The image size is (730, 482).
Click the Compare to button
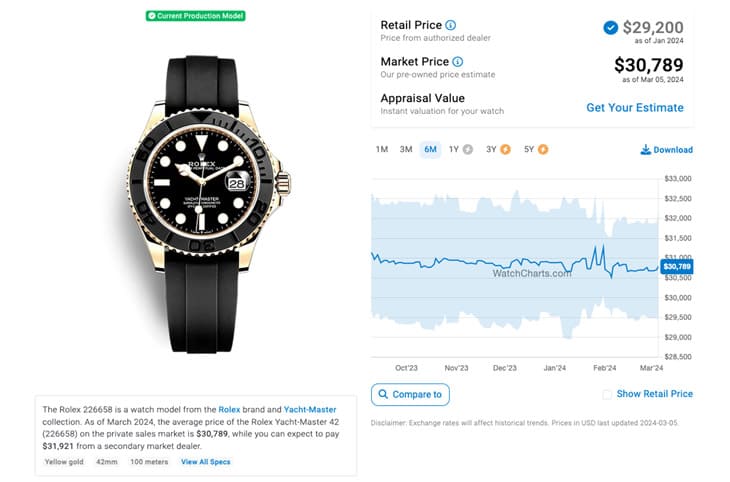(410, 394)
